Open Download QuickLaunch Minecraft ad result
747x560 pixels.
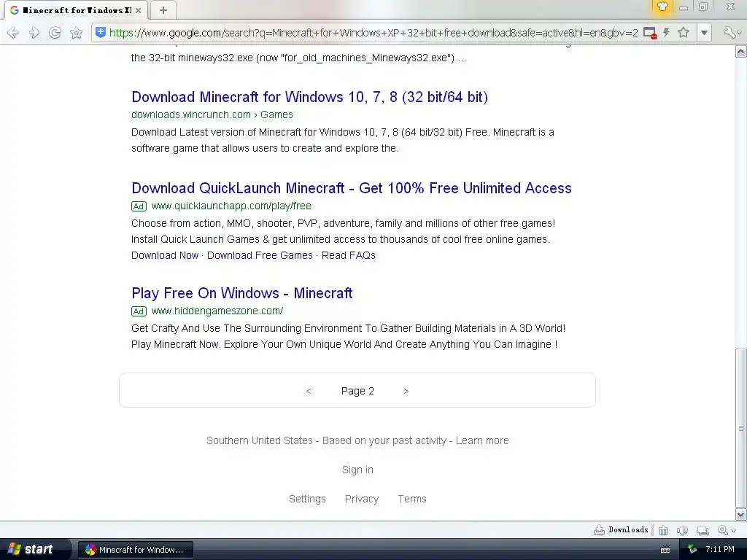click(352, 188)
